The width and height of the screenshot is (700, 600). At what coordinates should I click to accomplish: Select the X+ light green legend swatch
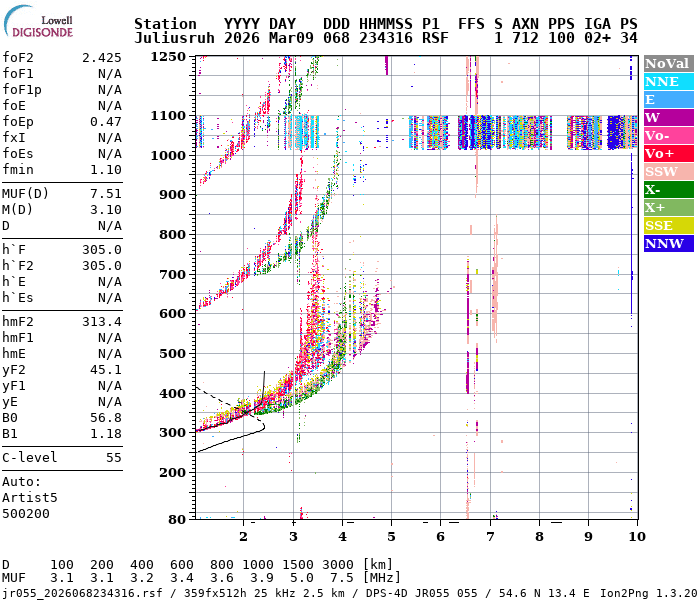(x=667, y=207)
